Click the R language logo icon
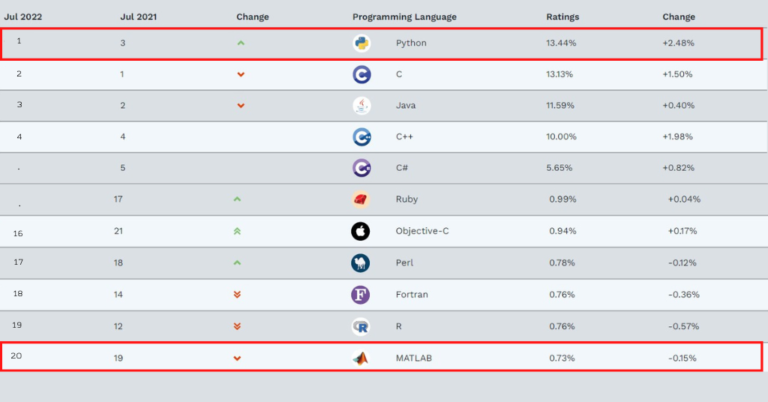768x402 pixels. pyautogui.click(x=361, y=326)
